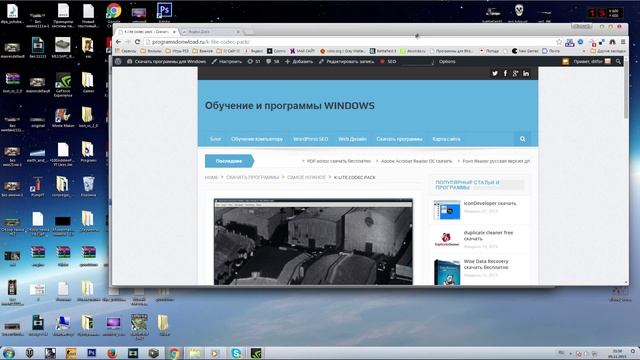
Task: Click the browser back arrow button
Action: (118, 42)
